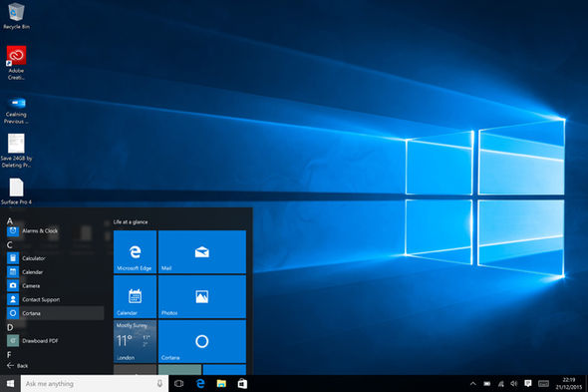This screenshot has width=588, height=392.
Task: Open the Microsoft Edge live tile
Action: pos(135,251)
